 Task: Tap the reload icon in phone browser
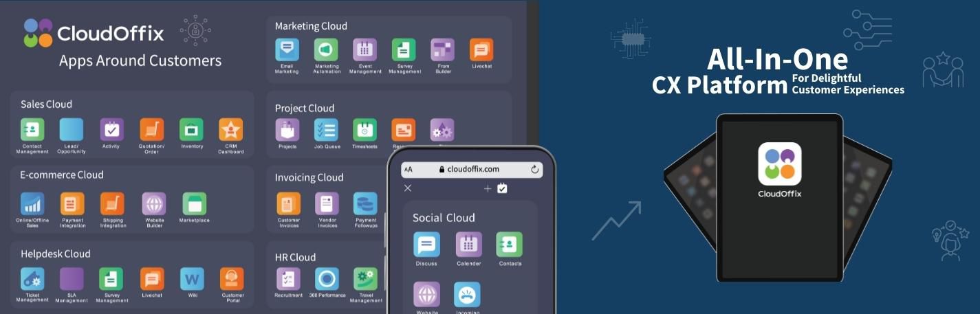534,169
